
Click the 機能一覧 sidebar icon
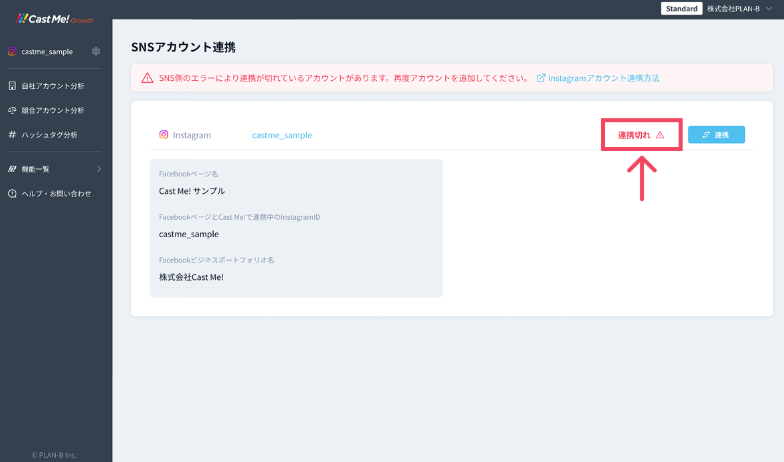tap(12, 169)
